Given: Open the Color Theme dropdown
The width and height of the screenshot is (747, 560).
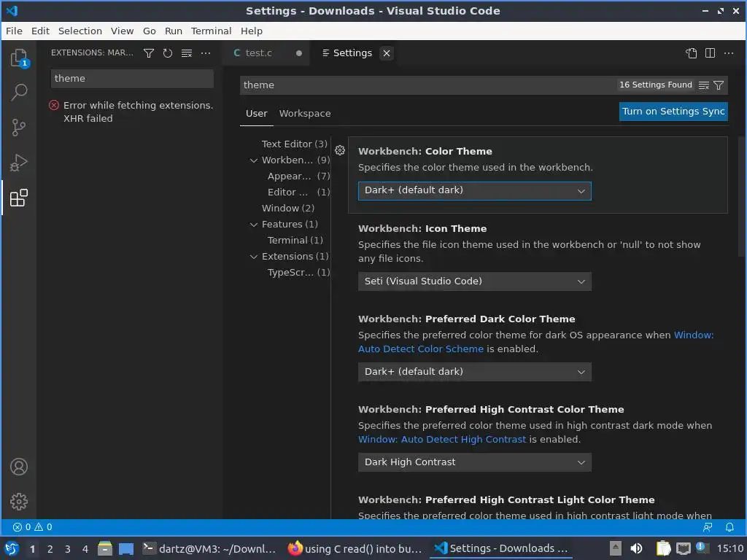Looking at the screenshot, I should (x=474, y=190).
